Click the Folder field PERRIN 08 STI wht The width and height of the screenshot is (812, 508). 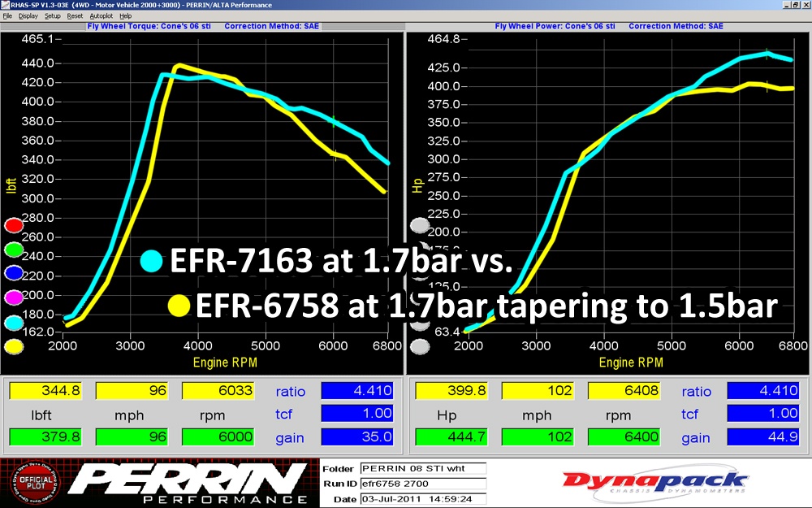pos(423,469)
